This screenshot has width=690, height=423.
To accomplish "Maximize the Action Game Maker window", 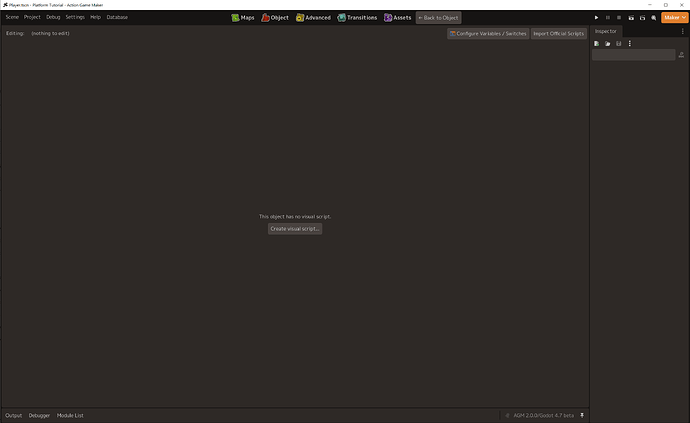I will (x=666, y=5).
